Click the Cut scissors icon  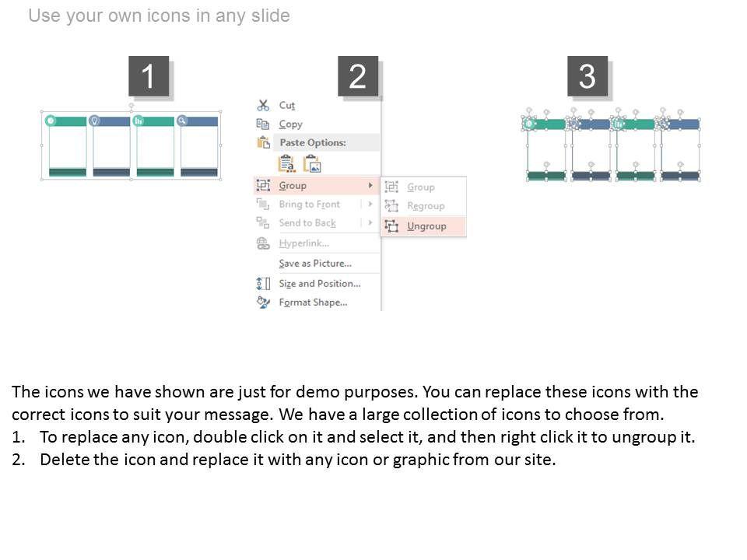click(263, 105)
